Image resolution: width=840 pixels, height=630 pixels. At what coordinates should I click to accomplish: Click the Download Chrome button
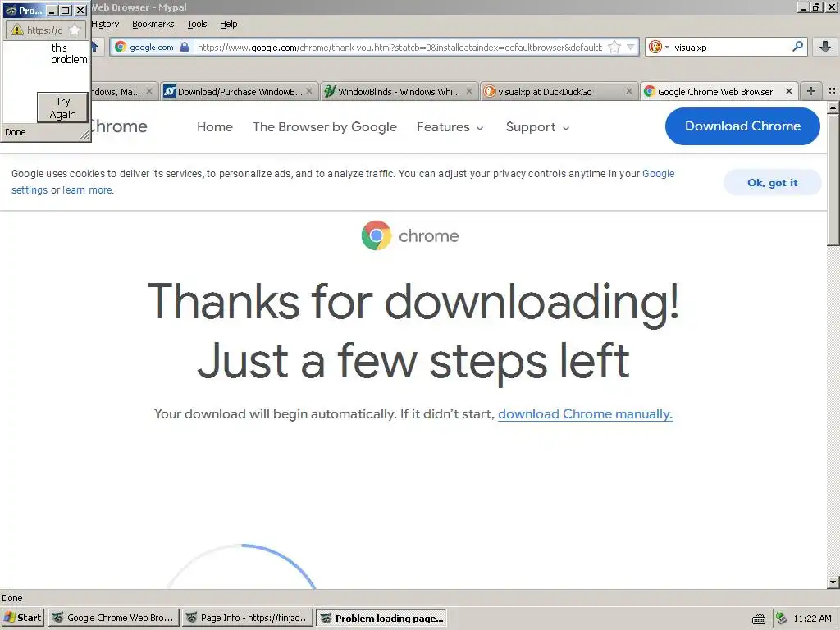point(742,126)
